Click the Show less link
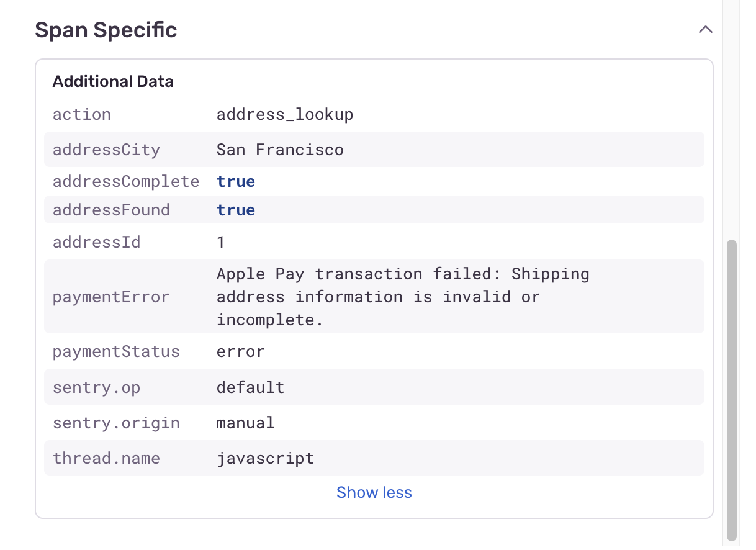The image size is (756, 550). click(x=374, y=492)
